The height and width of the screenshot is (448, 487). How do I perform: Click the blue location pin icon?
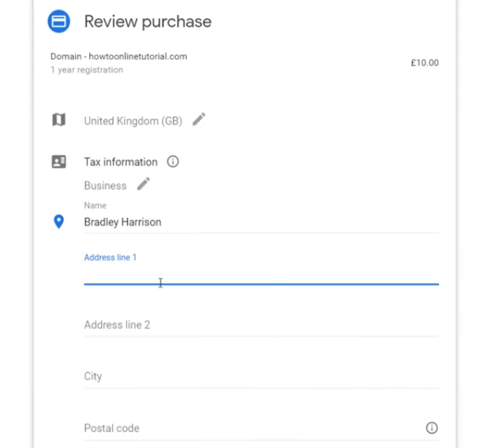pyautogui.click(x=58, y=222)
